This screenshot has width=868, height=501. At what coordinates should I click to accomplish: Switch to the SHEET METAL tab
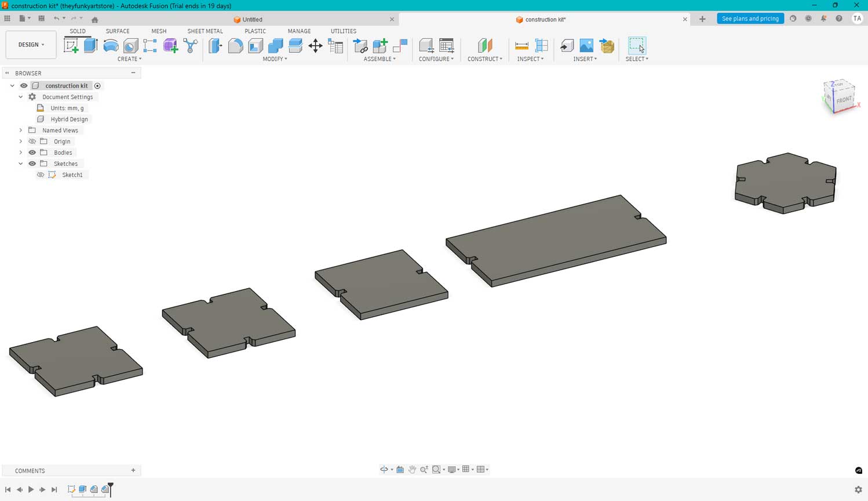pos(205,31)
